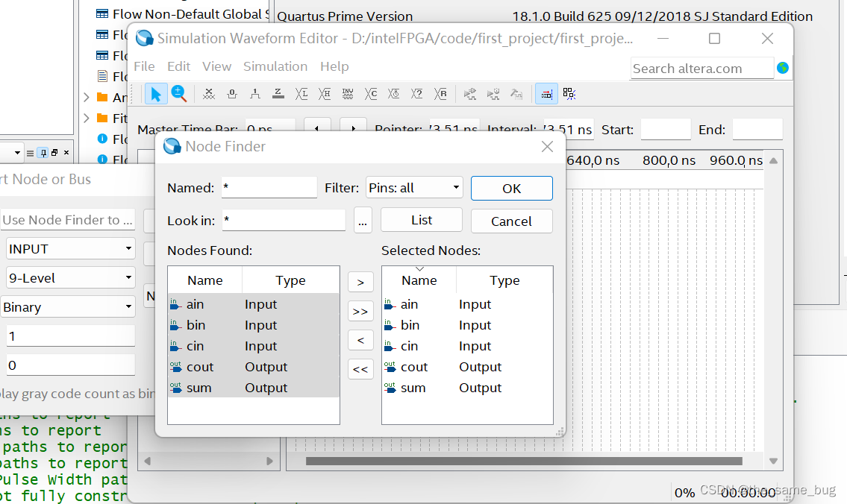The image size is (847, 504).
Task: Open the View menu
Action: pos(216,66)
